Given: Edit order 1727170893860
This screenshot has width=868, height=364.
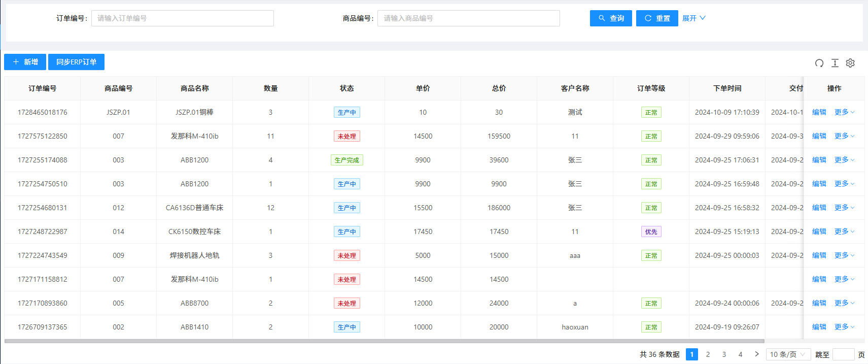Looking at the screenshot, I should coord(819,303).
